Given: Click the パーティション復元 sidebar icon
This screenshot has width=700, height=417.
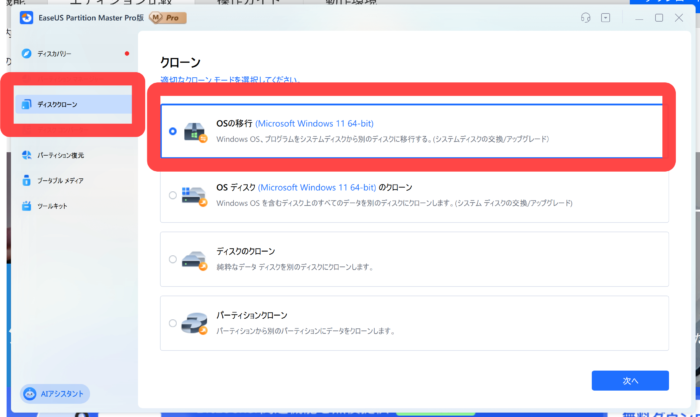Looking at the screenshot, I should 26,155.
